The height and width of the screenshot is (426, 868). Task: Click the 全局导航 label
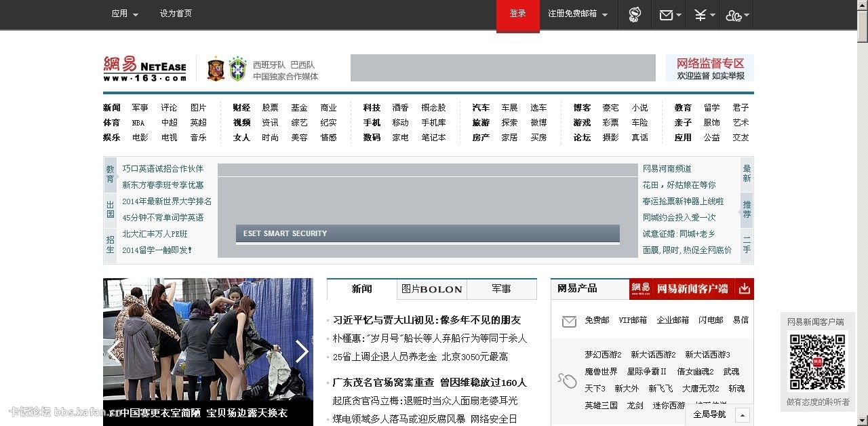[709, 414]
